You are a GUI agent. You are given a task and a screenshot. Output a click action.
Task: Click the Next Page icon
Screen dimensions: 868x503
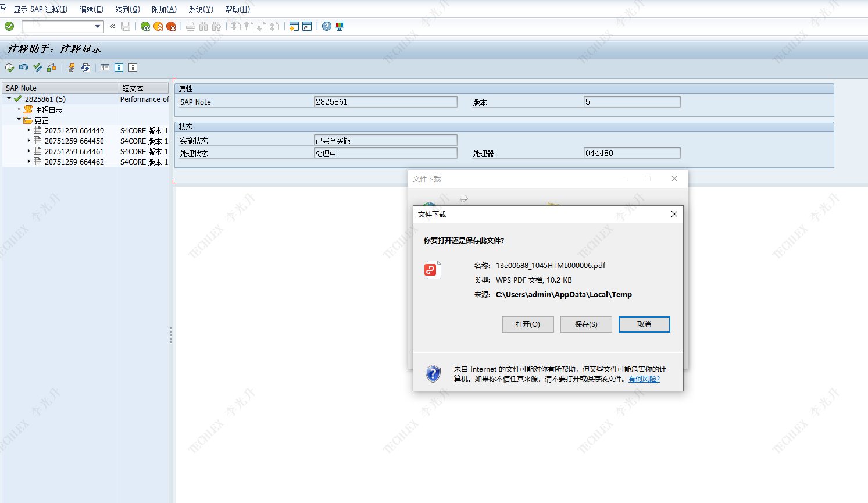(x=262, y=26)
